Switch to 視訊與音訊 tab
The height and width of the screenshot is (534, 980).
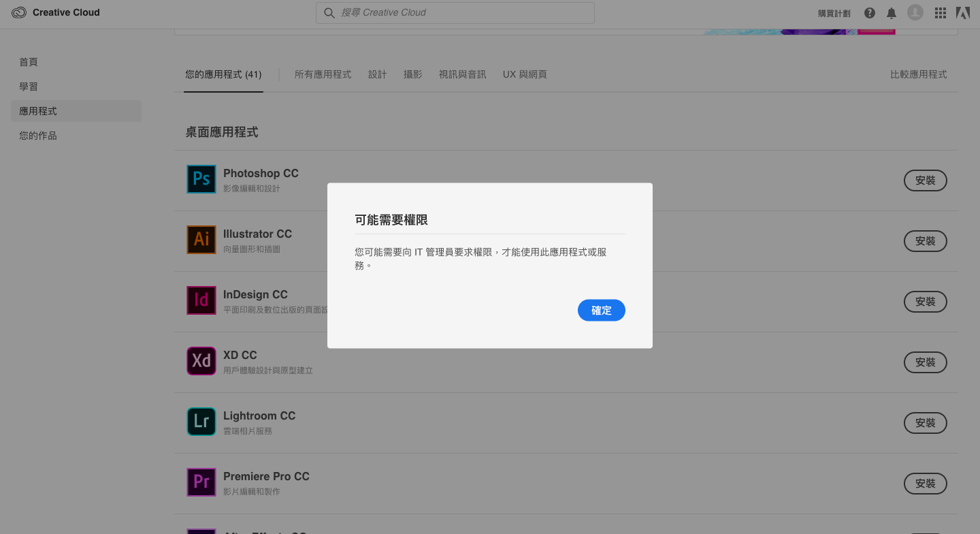pyautogui.click(x=463, y=74)
